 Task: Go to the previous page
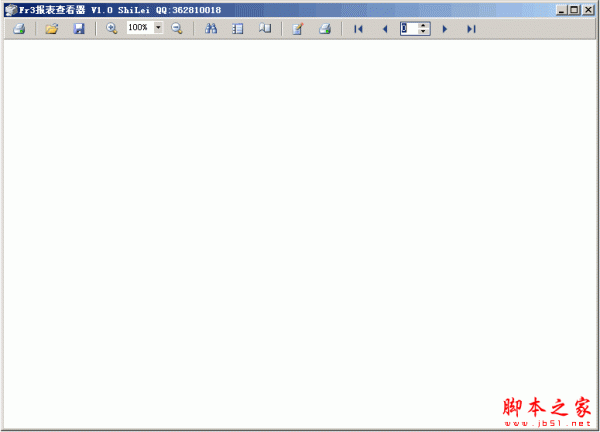[385, 29]
